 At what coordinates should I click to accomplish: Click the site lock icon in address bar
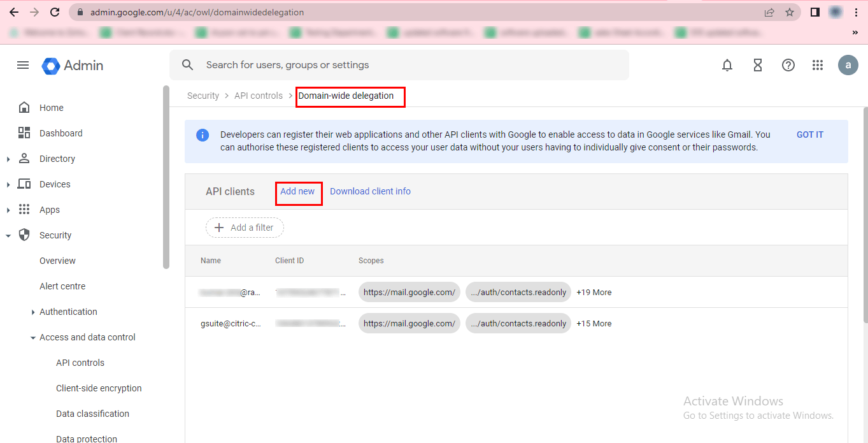click(80, 12)
